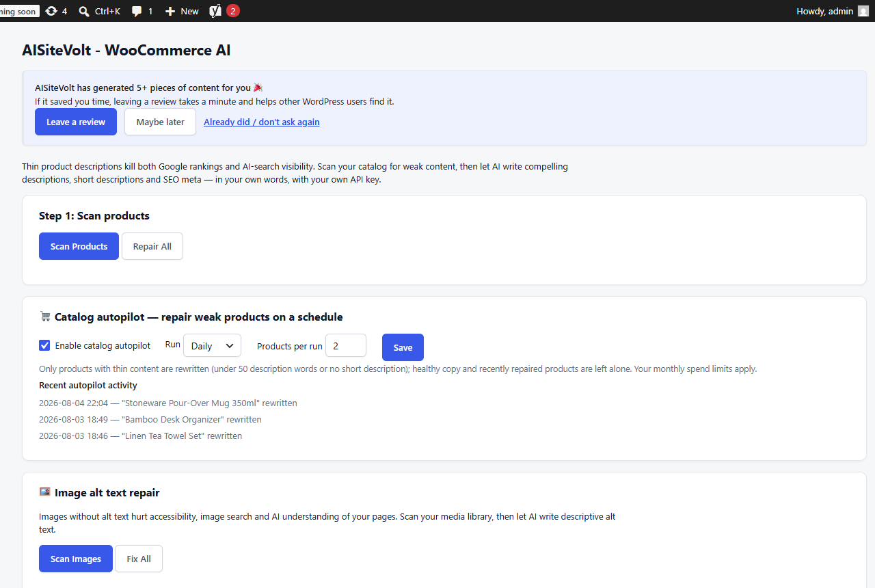Screen dimensions: 875x588
Task: Click the Repair All button
Action: pos(152,246)
